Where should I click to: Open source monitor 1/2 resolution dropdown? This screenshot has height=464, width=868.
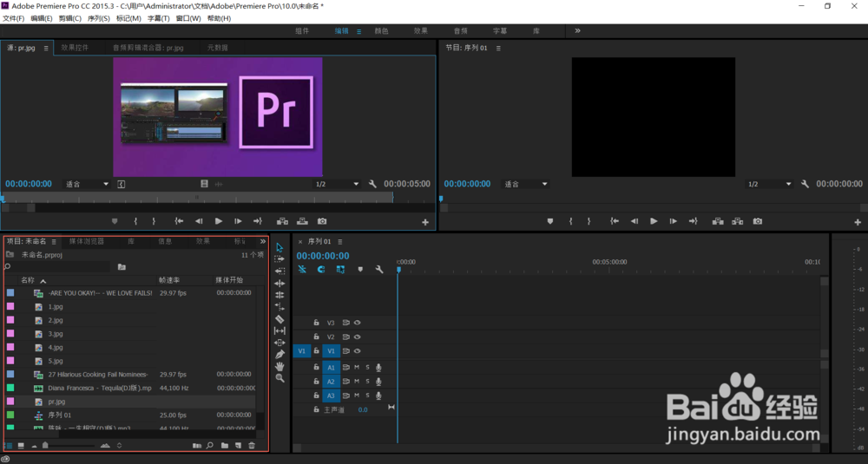click(337, 184)
